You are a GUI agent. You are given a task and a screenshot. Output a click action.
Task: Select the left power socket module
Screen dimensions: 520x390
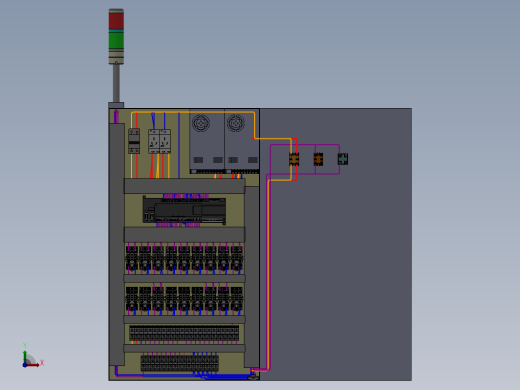[154, 141]
